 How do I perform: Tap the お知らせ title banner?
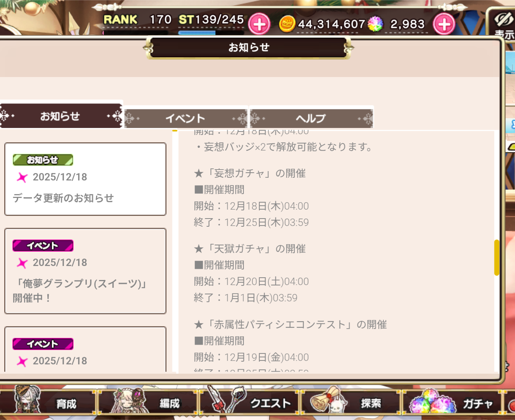(x=249, y=48)
